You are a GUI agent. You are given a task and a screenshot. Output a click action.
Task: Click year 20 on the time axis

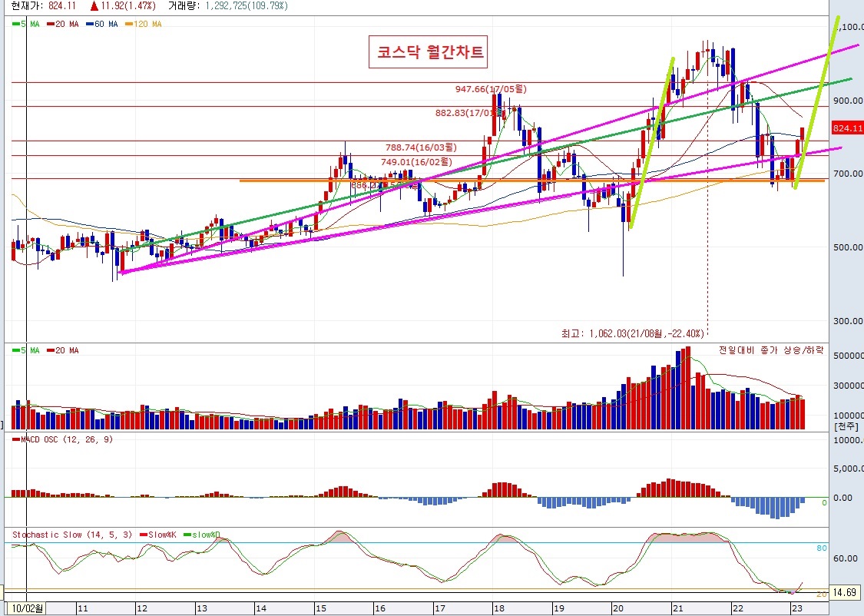click(618, 609)
